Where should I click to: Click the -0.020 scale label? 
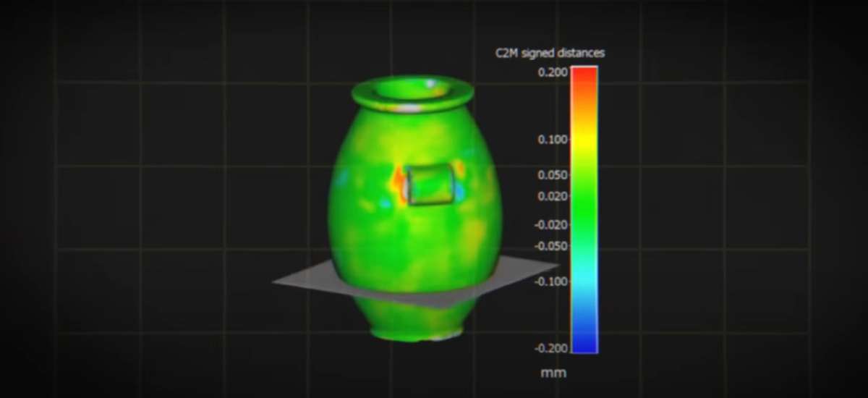550,225
